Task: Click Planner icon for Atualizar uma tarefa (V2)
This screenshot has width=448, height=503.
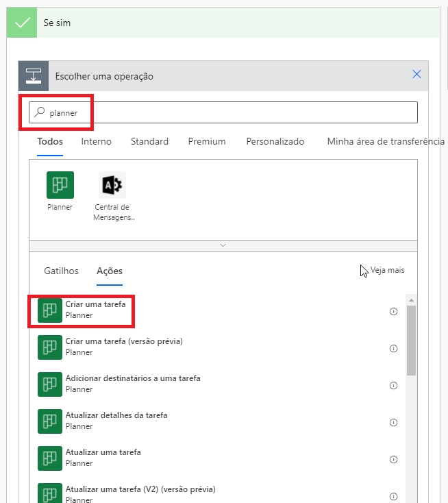Action: click(x=50, y=493)
